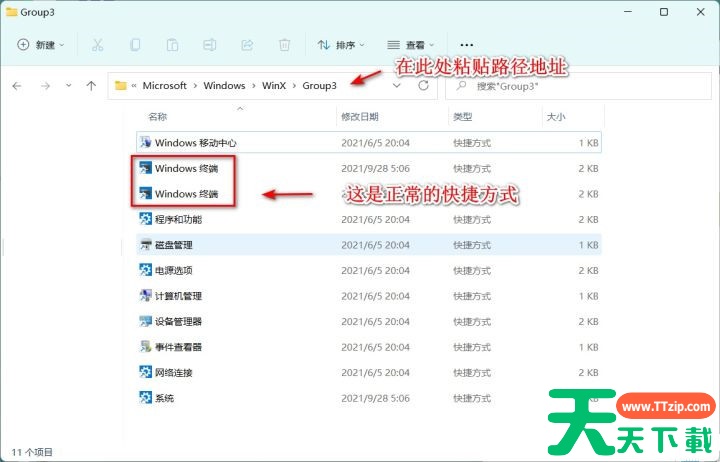Click the 系统 gear icon

point(146,397)
